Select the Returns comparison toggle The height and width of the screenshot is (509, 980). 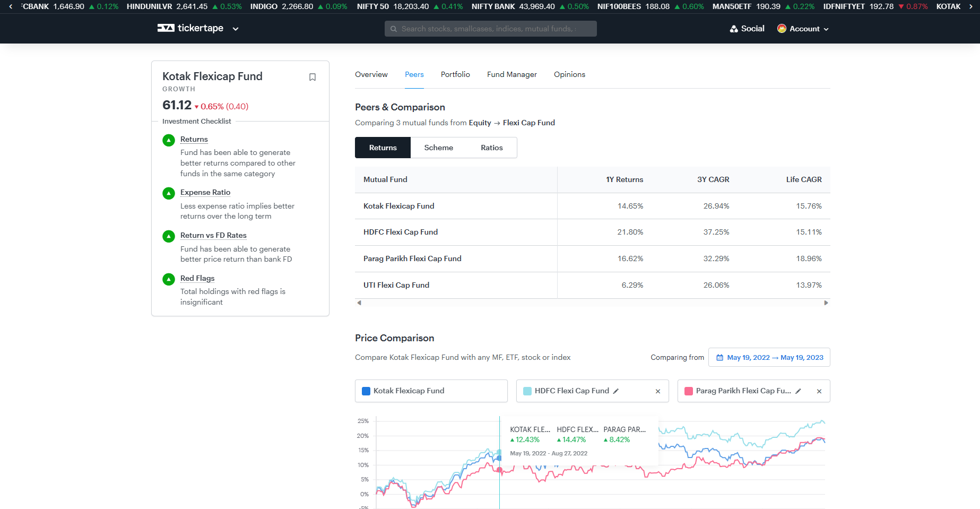(x=383, y=148)
